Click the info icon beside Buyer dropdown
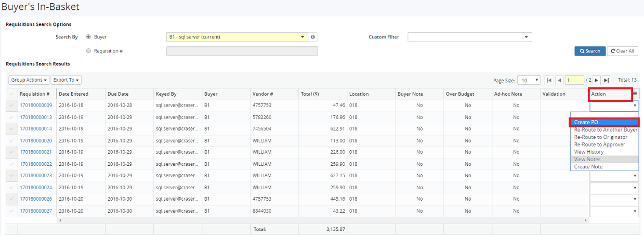 tap(313, 37)
